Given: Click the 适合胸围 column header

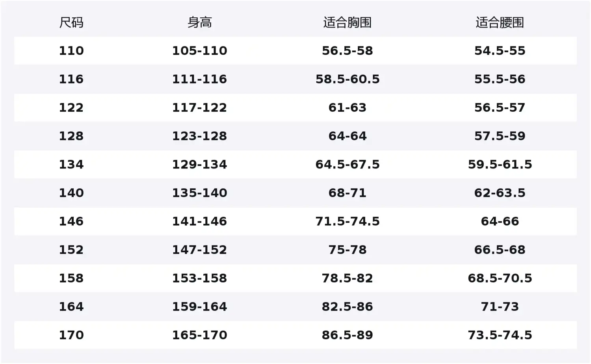Looking at the screenshot, I should tap(347, 22).
